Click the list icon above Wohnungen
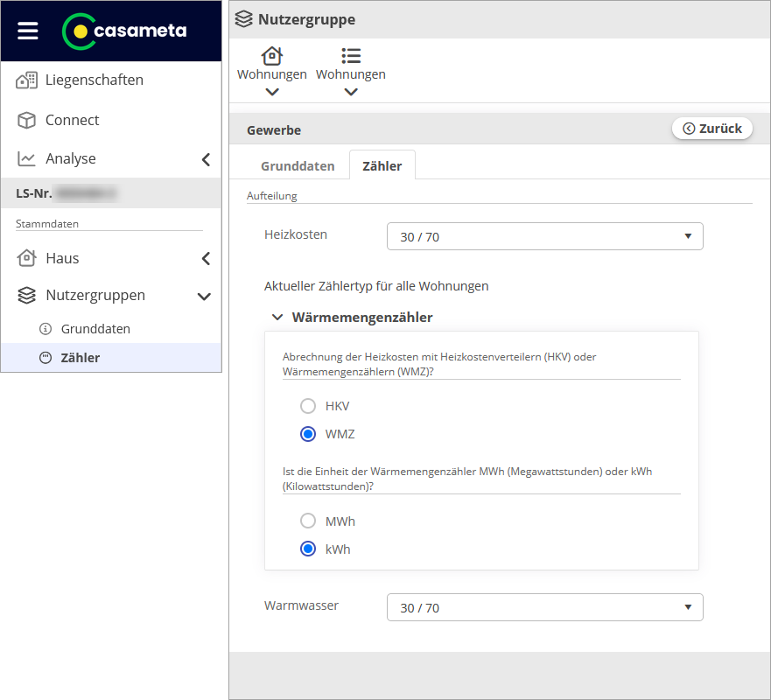Screen dimensions: 771x700 tap(351, 56)
